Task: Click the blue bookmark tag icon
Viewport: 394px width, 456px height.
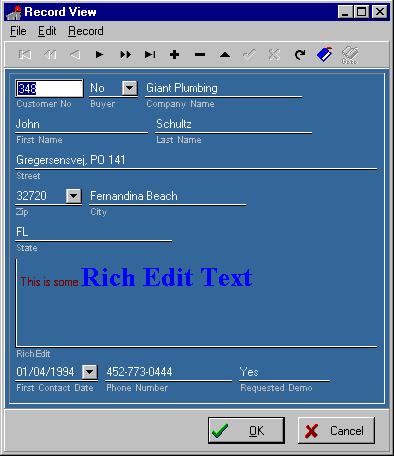Action: (x=325, y=54)
